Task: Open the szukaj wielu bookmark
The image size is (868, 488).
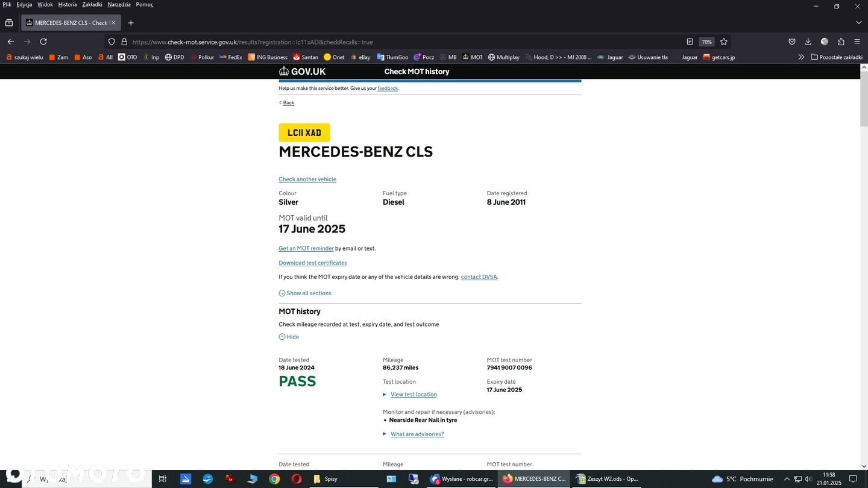Action: [24, 57]
